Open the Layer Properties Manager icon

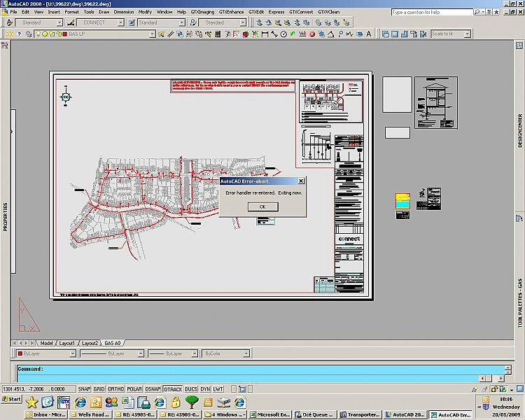click(29, 34)
